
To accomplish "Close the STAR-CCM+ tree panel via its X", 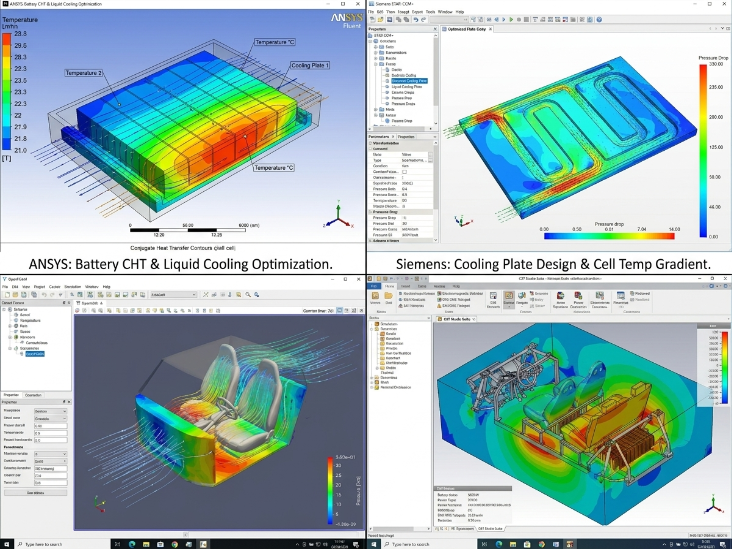I will click(x=435, y=29).
